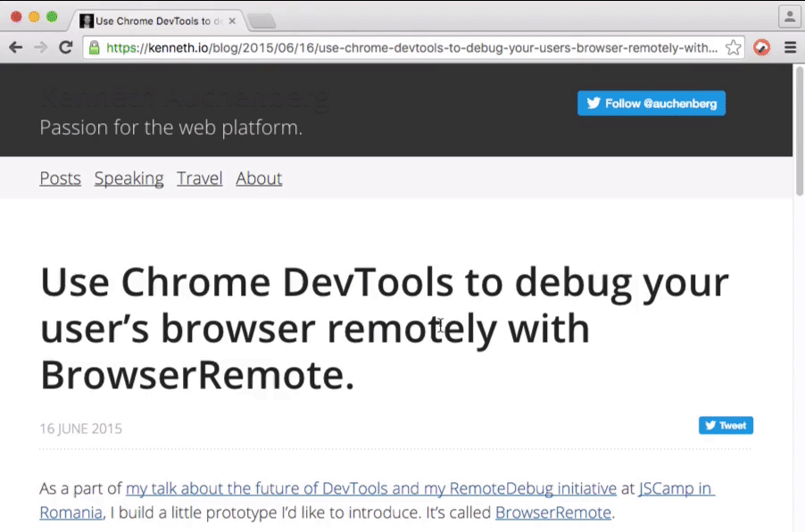Follow the JSCamp in Romania link

[x=676, y=488]
